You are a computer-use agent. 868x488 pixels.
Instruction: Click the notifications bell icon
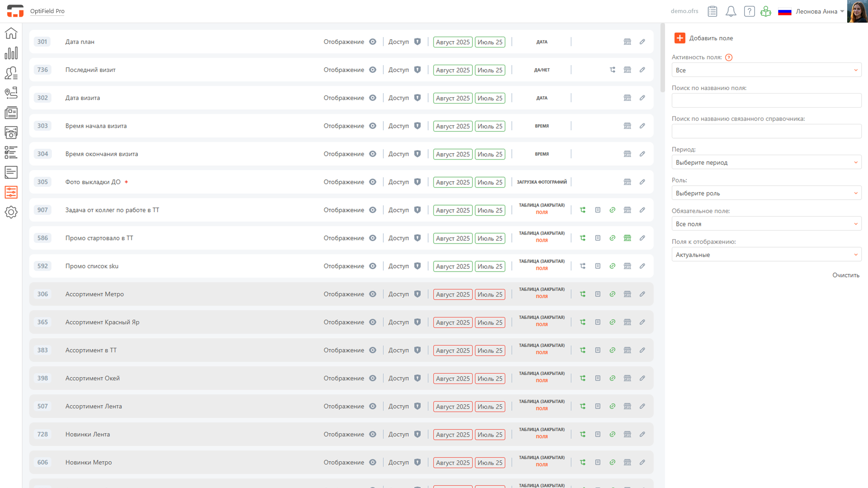click(x=731, y=11)
